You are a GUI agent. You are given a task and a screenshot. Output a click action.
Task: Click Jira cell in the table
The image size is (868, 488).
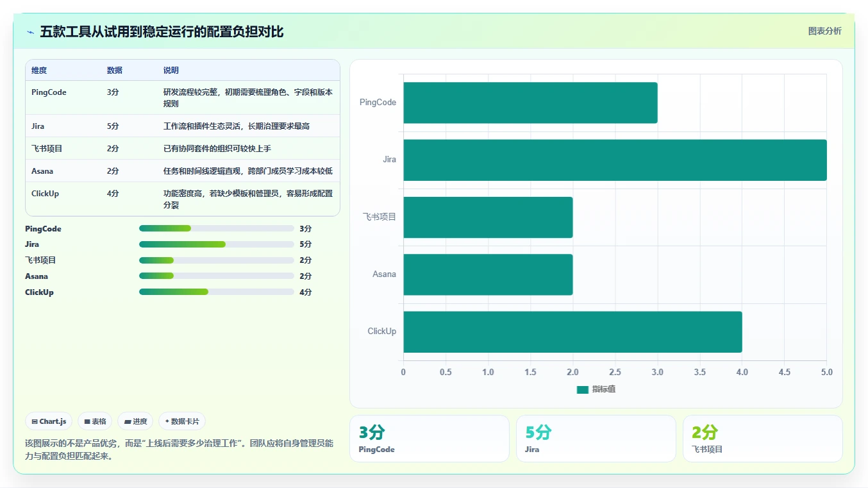coord(38,126)
